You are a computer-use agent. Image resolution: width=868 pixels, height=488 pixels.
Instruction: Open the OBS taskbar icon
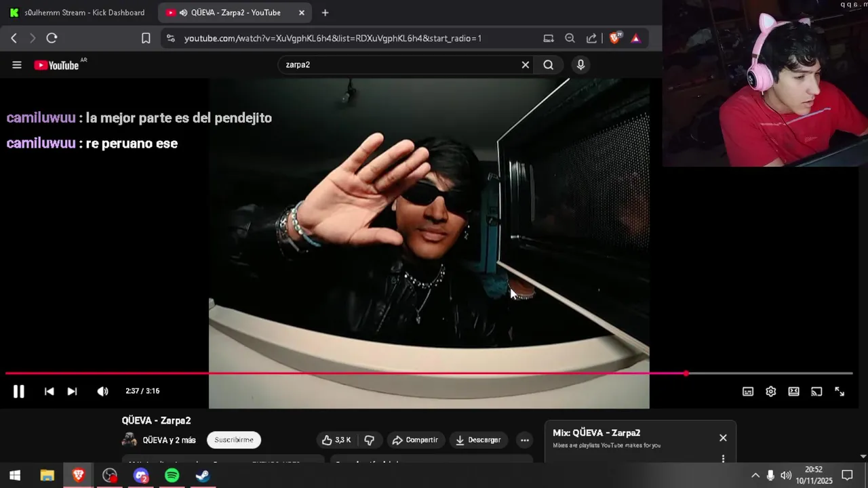pyautogui.click(x=110, y=476)
